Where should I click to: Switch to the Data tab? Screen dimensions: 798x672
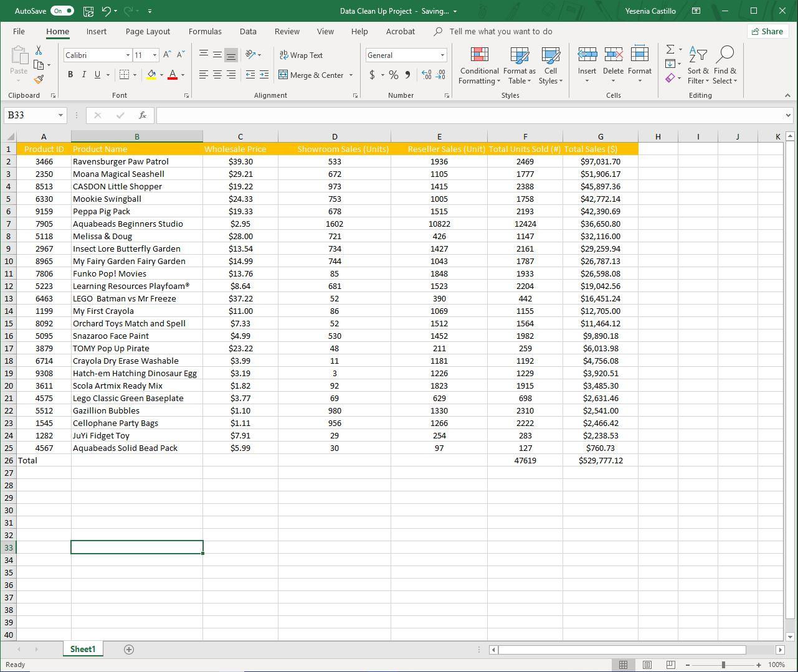tap(248, 31)
